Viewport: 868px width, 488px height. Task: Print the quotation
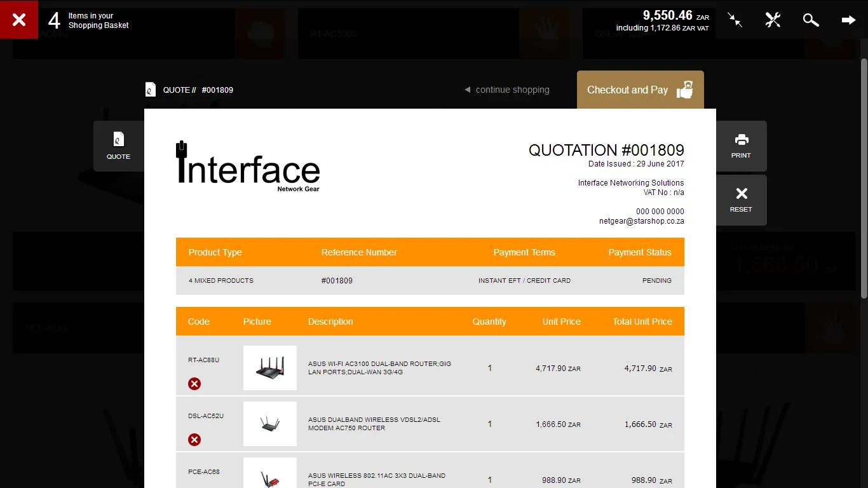point(741,146)
